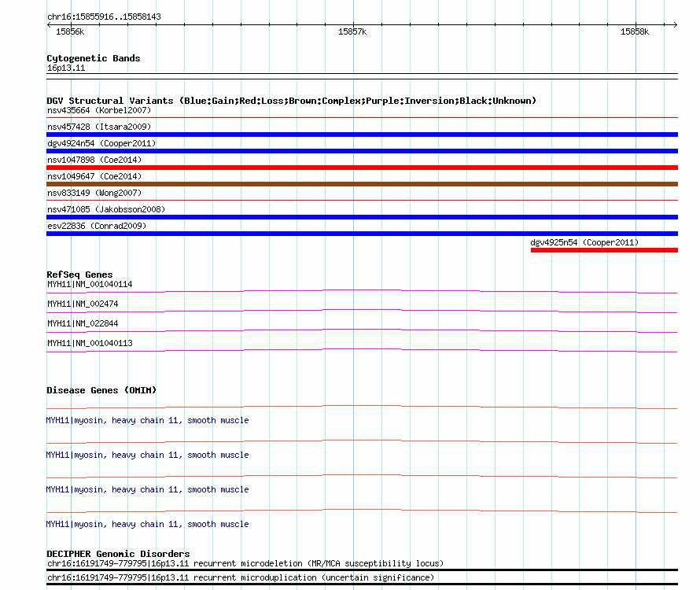Select the nsv471085 (Jakobsson2008) variant label
The image size is (700, 590).
point(106,209)
